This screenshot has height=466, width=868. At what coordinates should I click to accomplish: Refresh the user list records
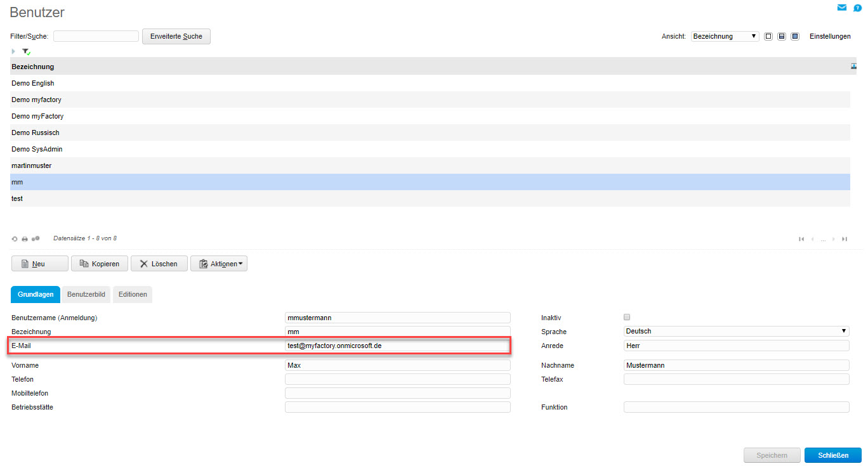(15, 239)
